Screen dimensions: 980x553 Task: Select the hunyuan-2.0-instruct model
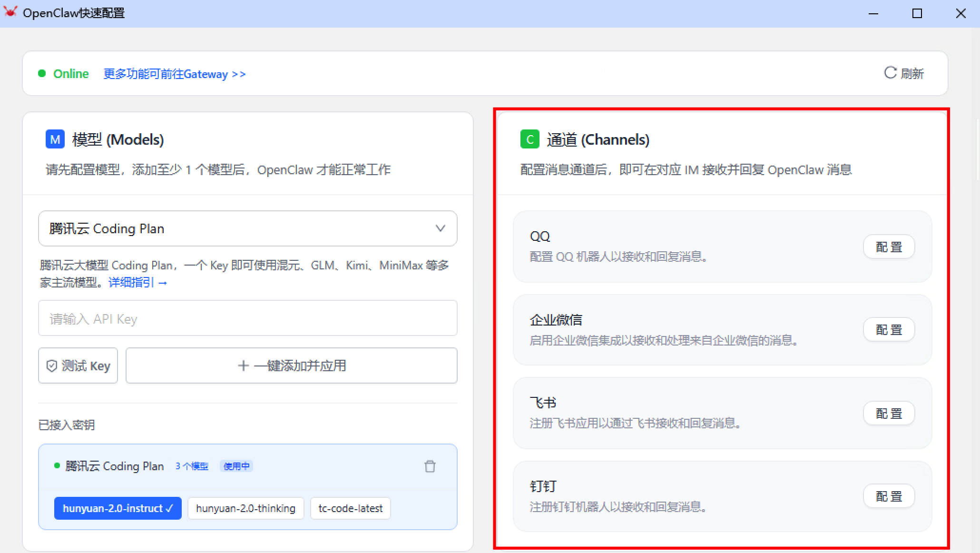coord(118,508)
